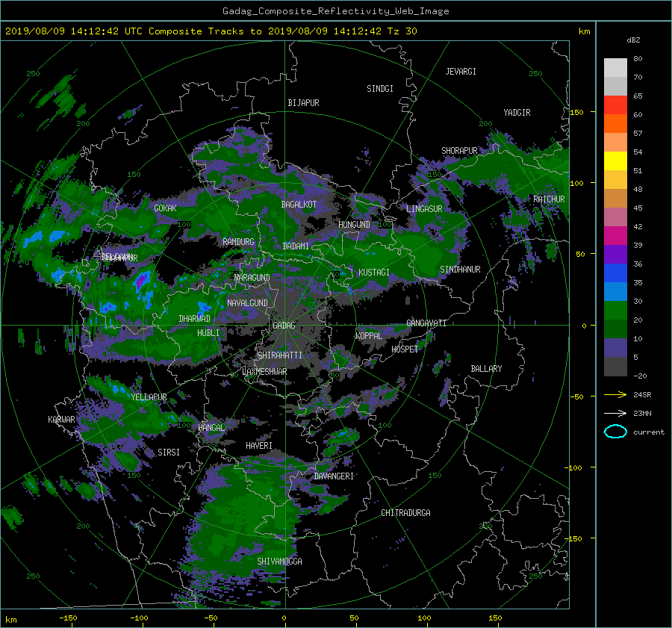Screen dimensions: 672x628
Task: Select the light gray 80 dBZ legend swatch
Action: pos(615,68)
